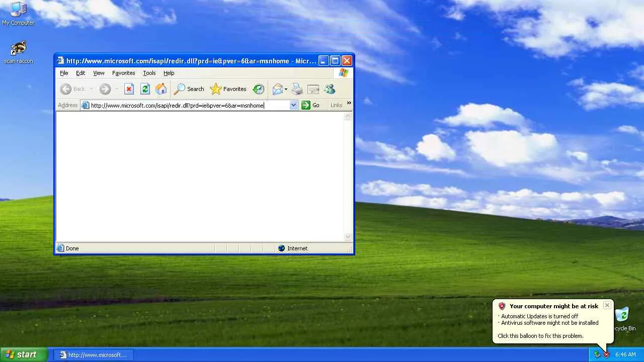This screenshot has height=362, width=644.
Task: Select the microsoft.com taskbar button
Action: [x=94, y=355]
